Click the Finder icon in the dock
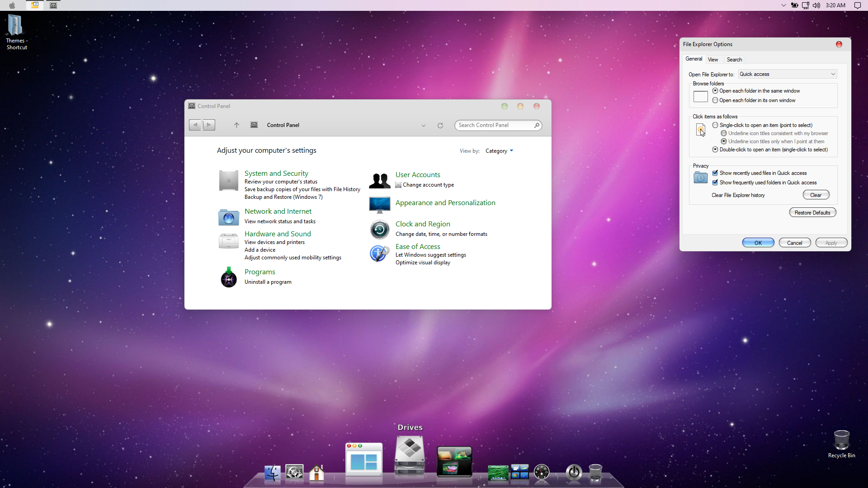 click(272, 473)
